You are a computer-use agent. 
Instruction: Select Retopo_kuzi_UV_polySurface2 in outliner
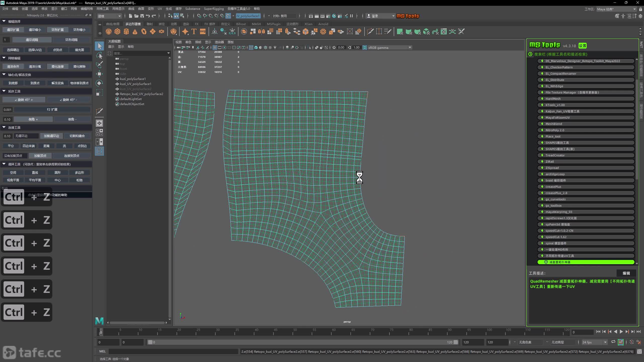click(x=142, y=94)
